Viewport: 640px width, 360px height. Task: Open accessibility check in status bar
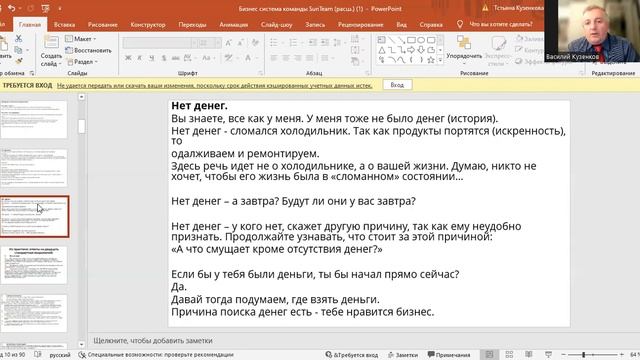tap(156, 355)
